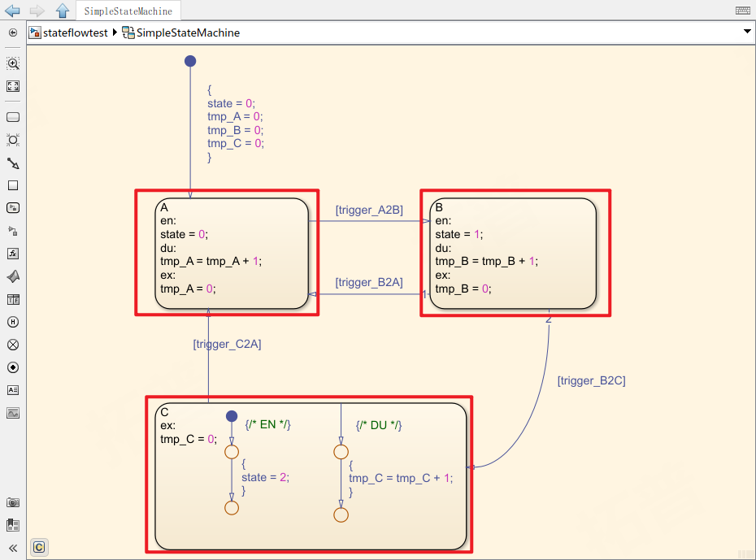Viewport: 756px width, 560px height.
Task: Click SimpleStateMachine in the breadcrumb path
Action: point(188,33)
